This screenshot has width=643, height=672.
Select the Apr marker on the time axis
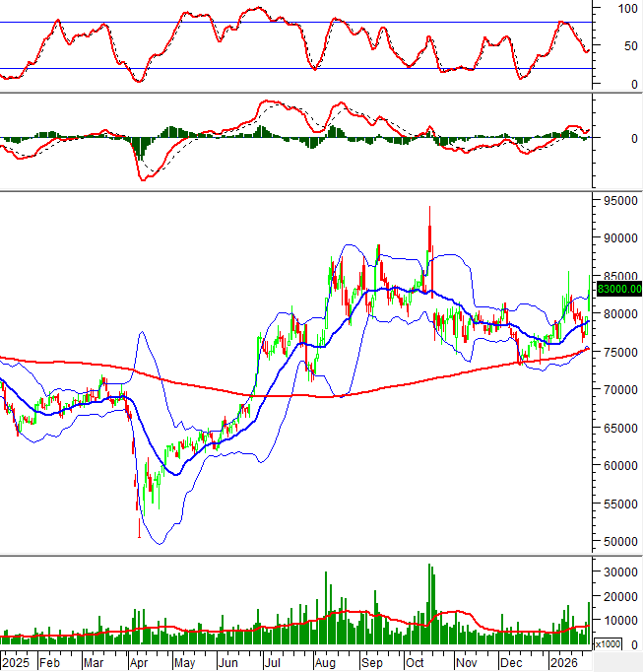tap(137, 663)
